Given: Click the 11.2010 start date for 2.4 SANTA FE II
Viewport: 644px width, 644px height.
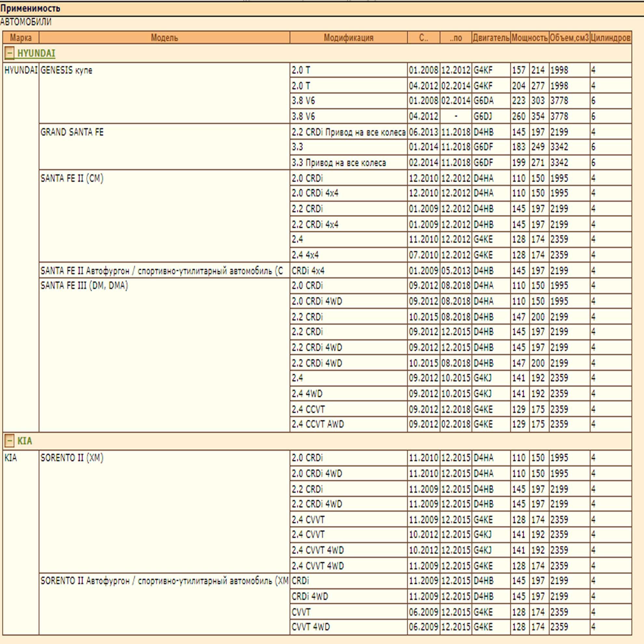Looking at the screenshot, I should click(424, 239).
